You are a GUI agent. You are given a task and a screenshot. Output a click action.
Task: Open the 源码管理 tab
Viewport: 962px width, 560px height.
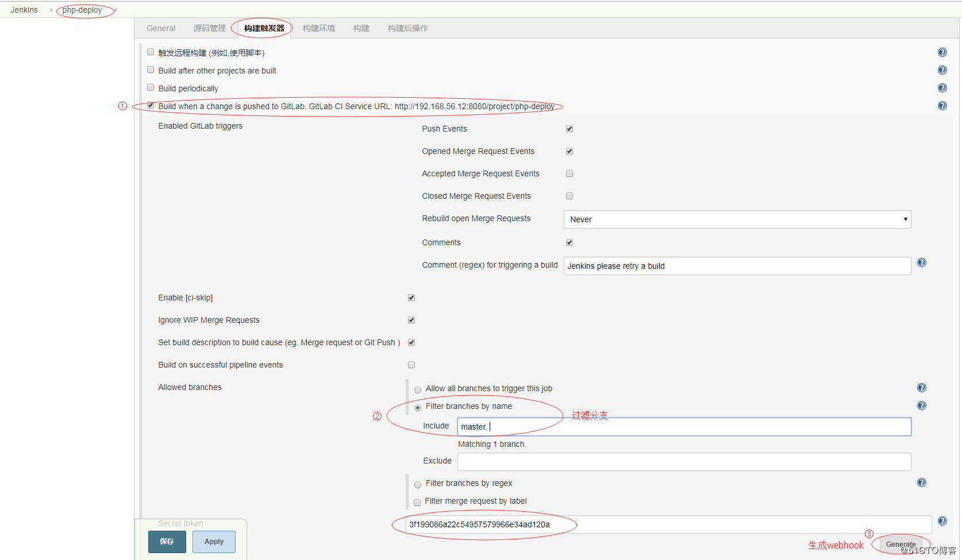click(209, 28)
